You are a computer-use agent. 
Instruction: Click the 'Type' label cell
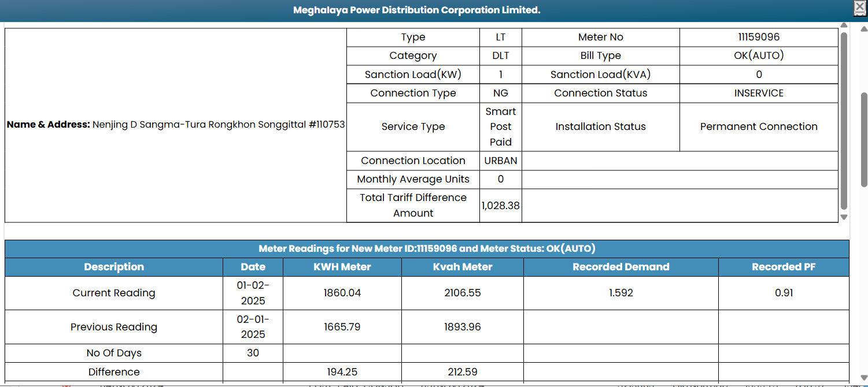(x=413, y=38)
